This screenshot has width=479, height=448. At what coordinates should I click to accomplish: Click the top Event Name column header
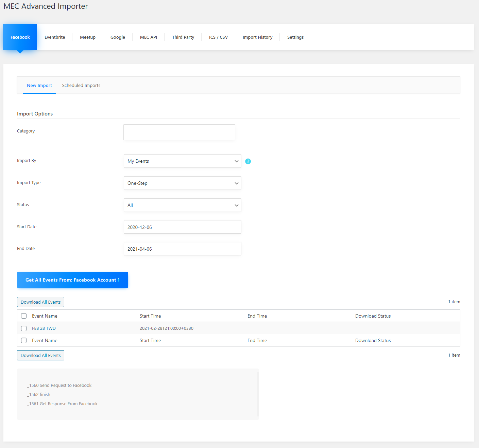(x=45, y=316)
